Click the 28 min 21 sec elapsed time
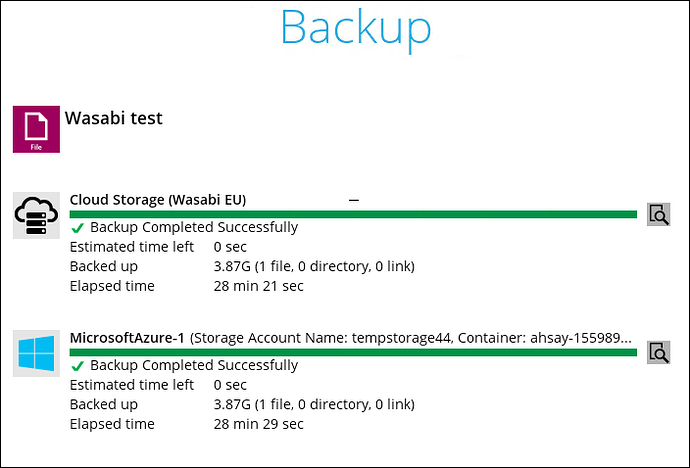Viewport: 690px width, 468px height. click(x=258, y=286)
